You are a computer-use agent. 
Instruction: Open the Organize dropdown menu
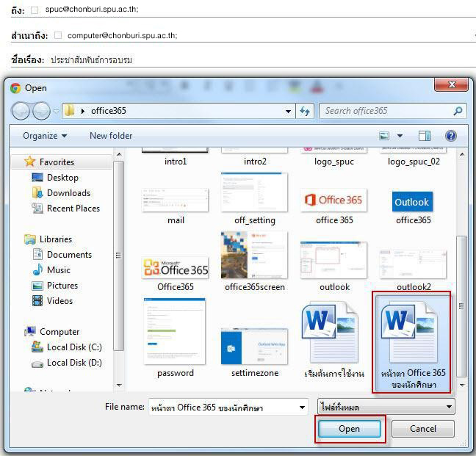(x=45, y=136)
